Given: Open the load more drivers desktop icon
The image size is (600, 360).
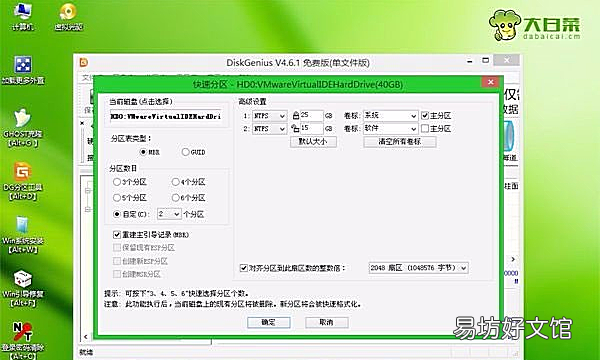Looking at the screenshot, I should click(23, 70).
